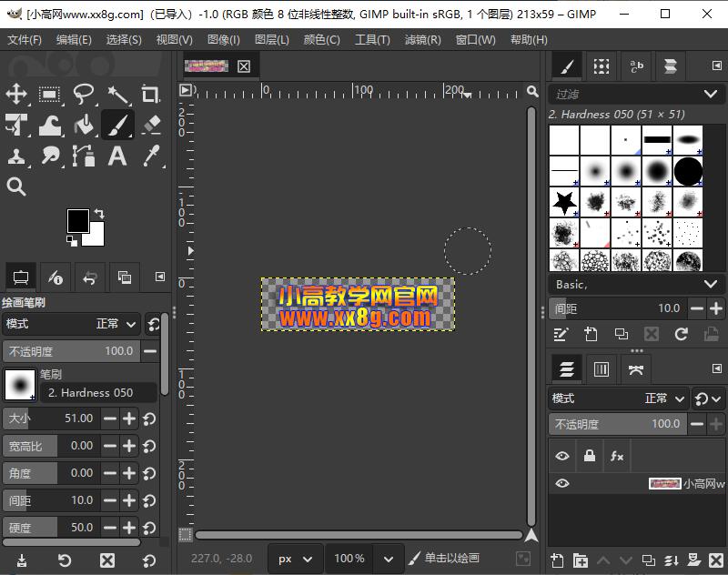Click the white background color swatch
The width and height of the screenshot is (728, 575).
[x=96, y=237]
